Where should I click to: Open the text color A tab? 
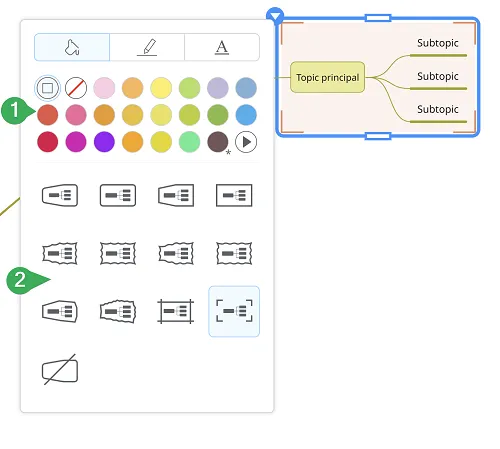pyautogui.click(x=222, y=47)
